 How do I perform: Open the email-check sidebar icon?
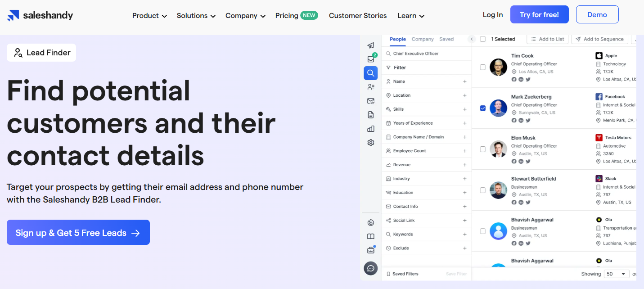[x=371, y=101]
